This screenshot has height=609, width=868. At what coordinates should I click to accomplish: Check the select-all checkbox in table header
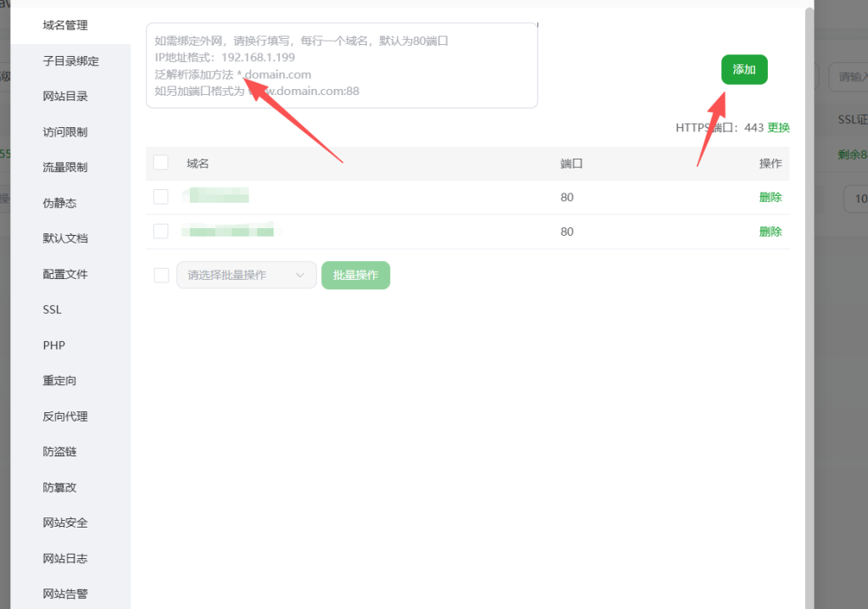[x=160, y=162]
